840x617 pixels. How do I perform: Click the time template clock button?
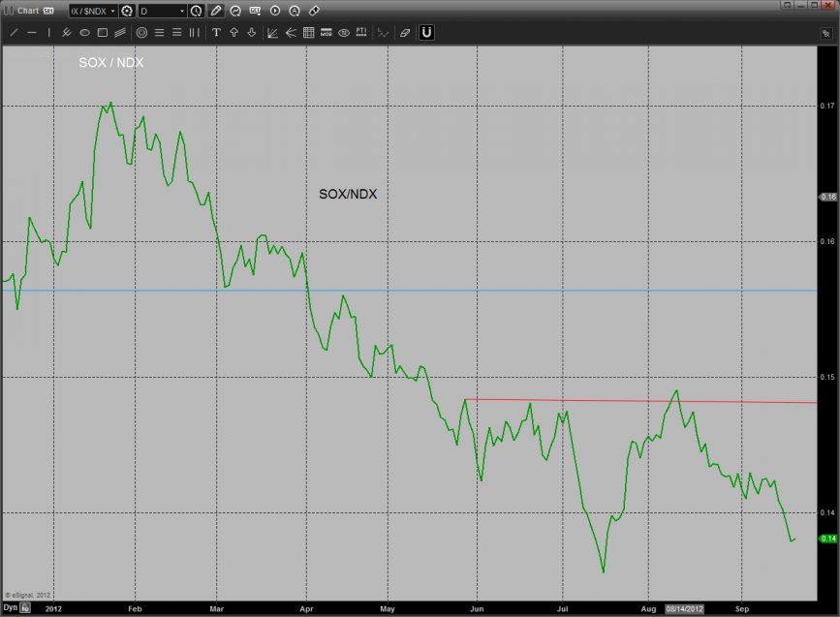pyautogui.click(x=197, y=11)
